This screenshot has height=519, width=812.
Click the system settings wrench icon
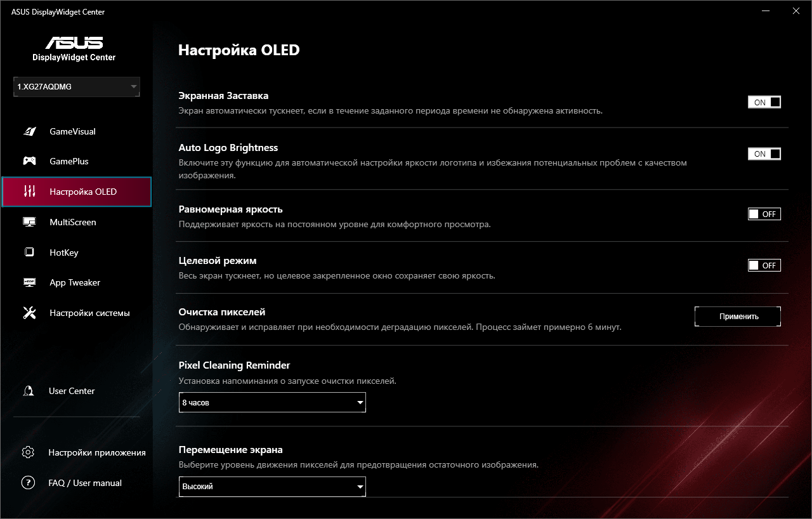point(29,313)
